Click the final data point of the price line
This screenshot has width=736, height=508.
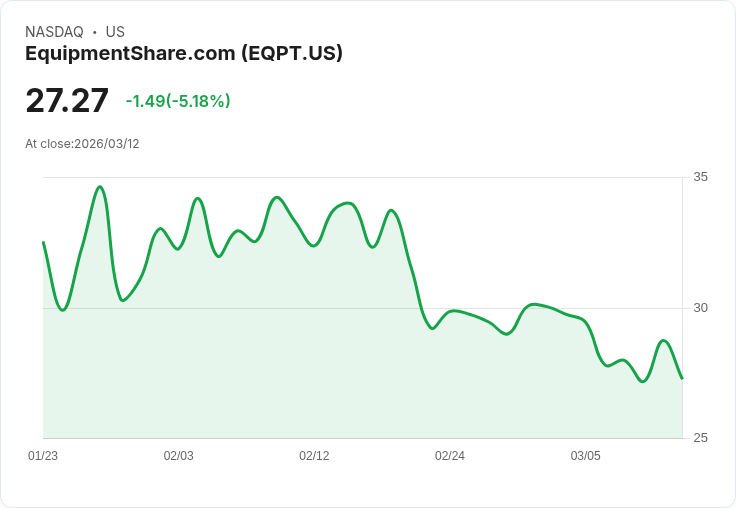(682, 378)
